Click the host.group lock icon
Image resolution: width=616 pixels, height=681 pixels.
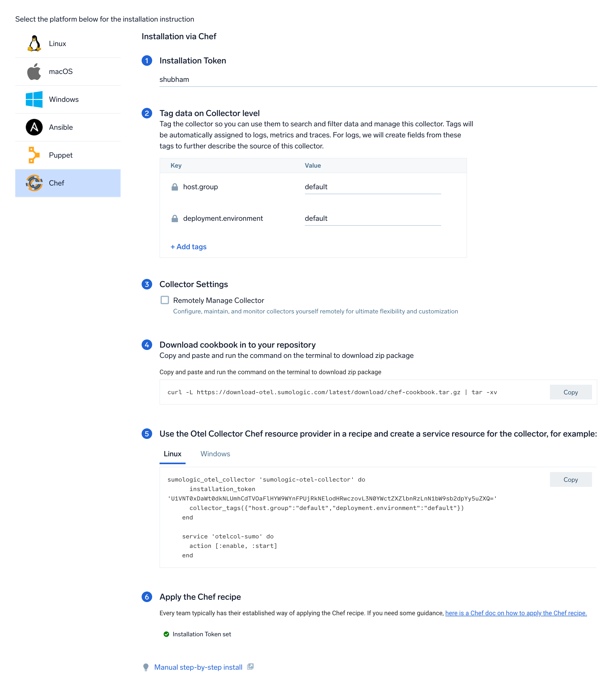tap(175, 187)
